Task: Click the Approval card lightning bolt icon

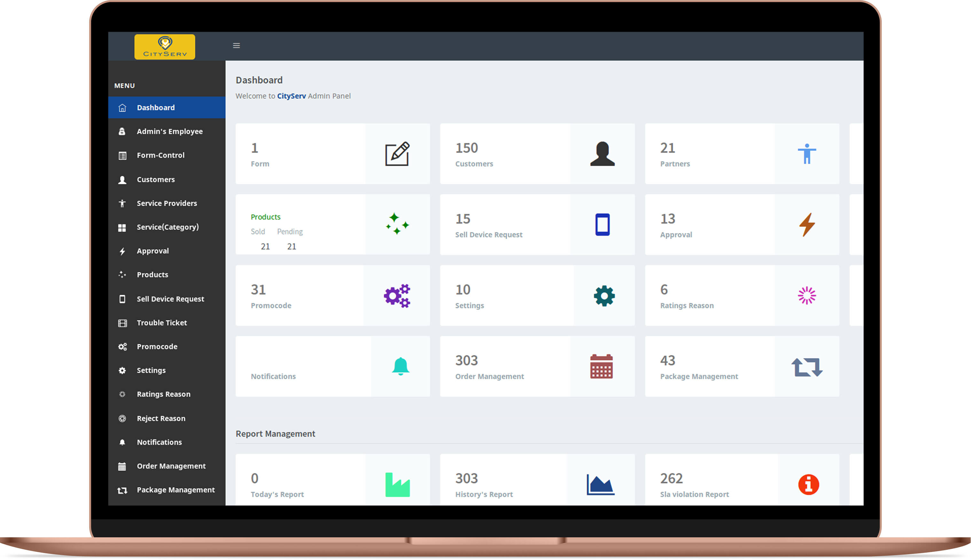Action: coord(807,225)
